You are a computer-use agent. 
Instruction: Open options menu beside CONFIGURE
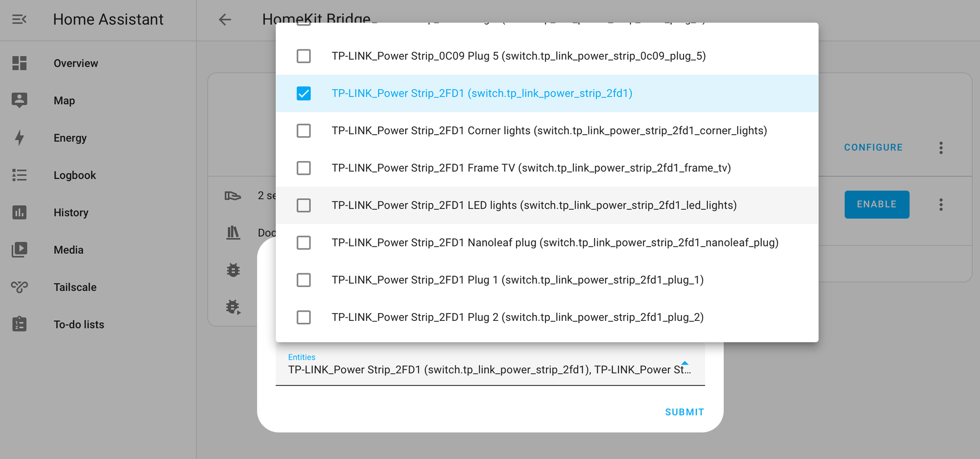941,148
